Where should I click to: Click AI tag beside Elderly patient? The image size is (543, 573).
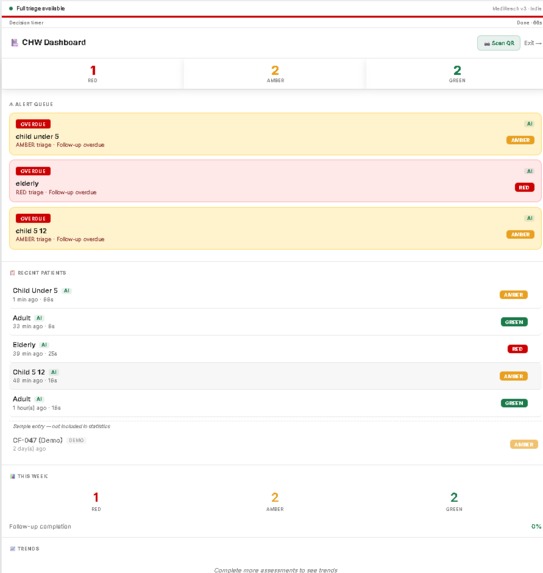click(x=44, y=345)
